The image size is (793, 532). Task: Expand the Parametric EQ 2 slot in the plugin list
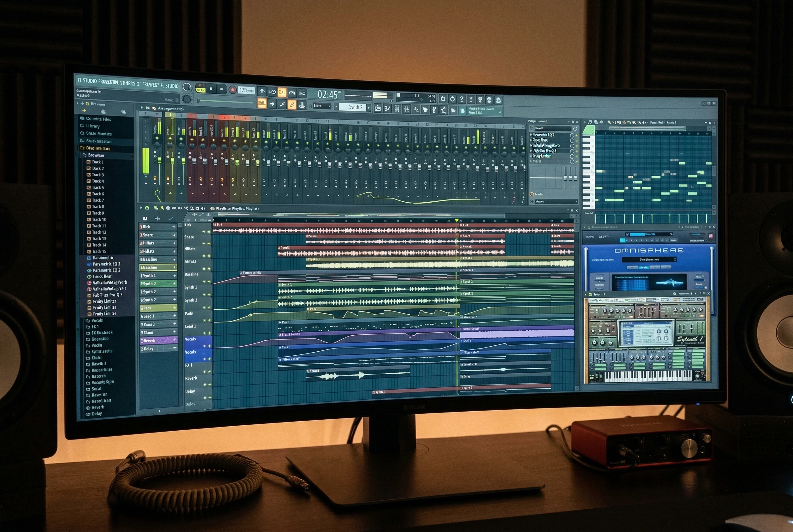pyautogui.click(x=531, y=135)
